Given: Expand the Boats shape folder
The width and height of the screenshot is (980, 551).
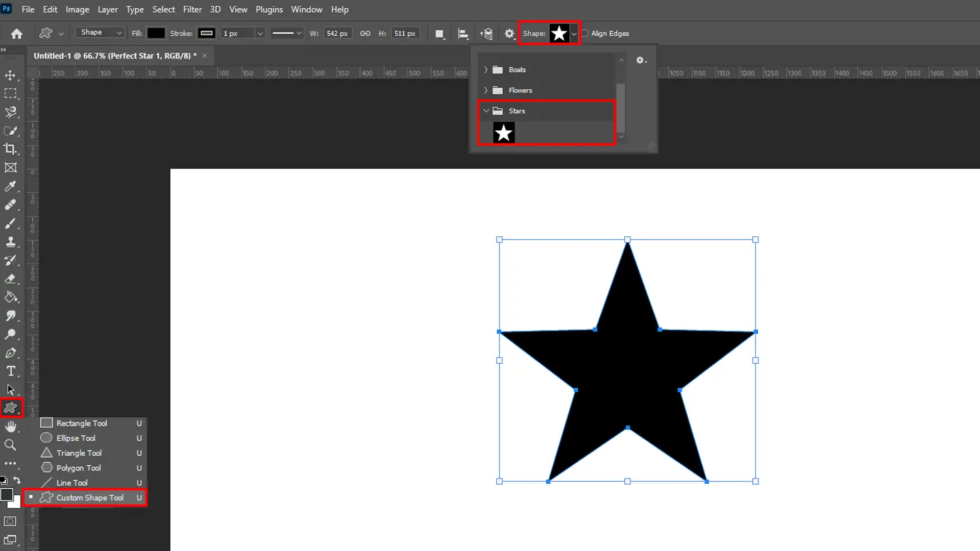Looking at the screenshot, I should click(485, 69).
